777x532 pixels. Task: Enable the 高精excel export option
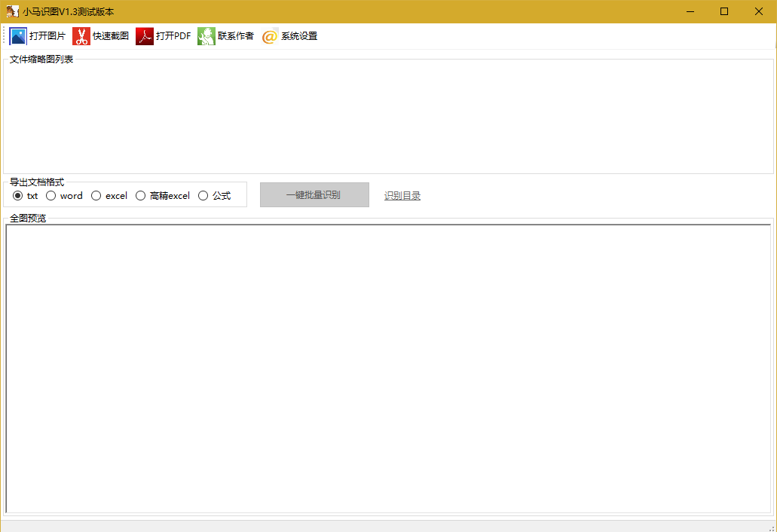[140, 195]
